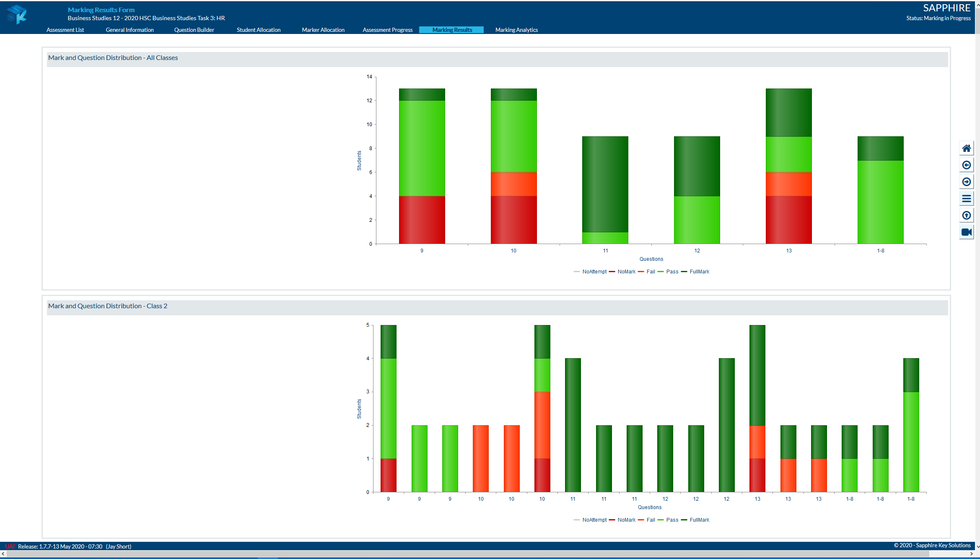Viewport: 980px width, 559px height.
Task: Click question 11 bar in All Classes chart
Action: [x=605, y=190]
